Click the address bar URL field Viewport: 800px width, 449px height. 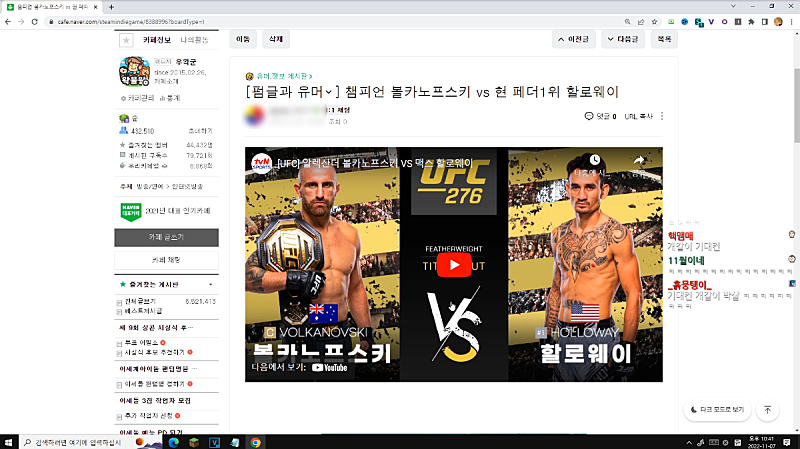(x=332, y=22)
